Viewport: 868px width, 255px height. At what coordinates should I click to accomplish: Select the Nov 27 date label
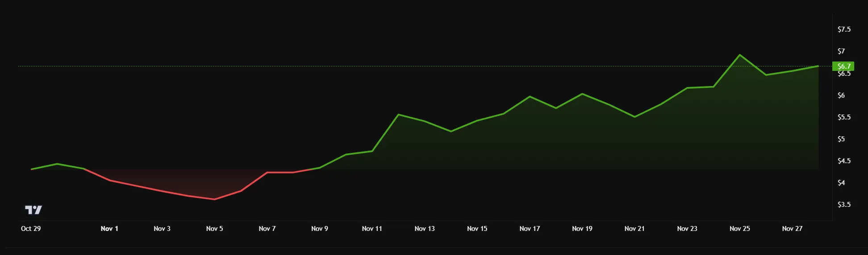[x=792, y=229]
